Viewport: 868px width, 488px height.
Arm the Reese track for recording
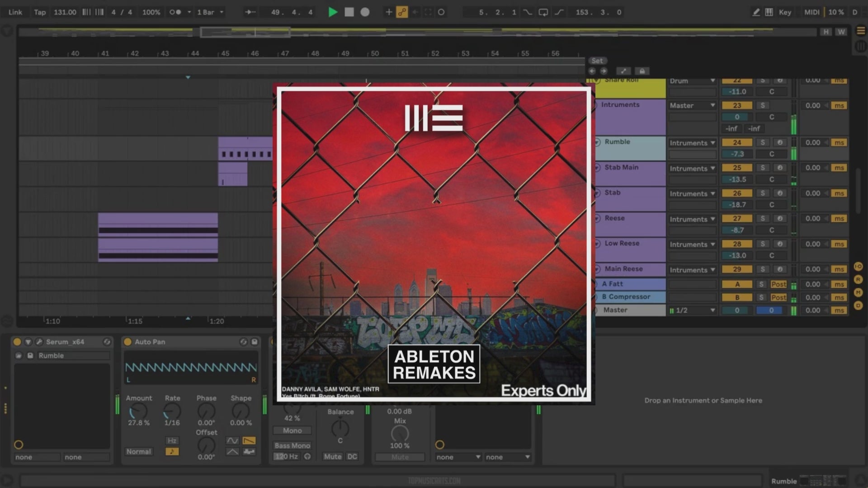(x=780, y=218)
